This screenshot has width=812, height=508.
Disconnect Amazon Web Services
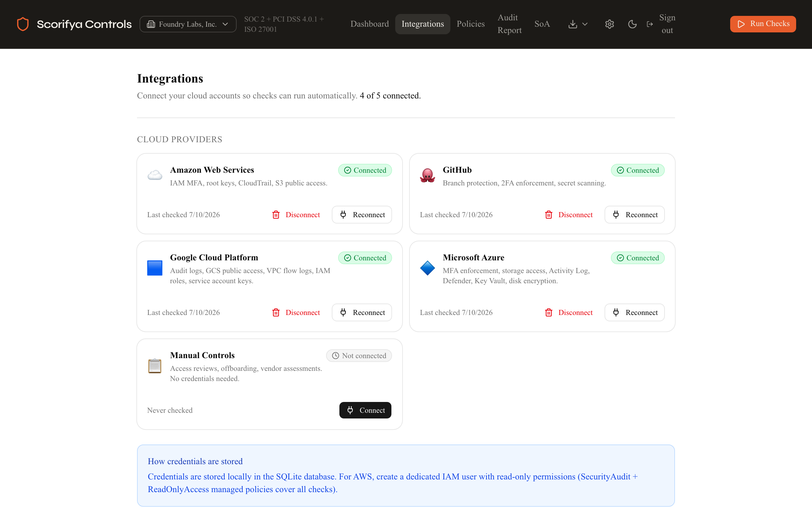coord(296,215)
